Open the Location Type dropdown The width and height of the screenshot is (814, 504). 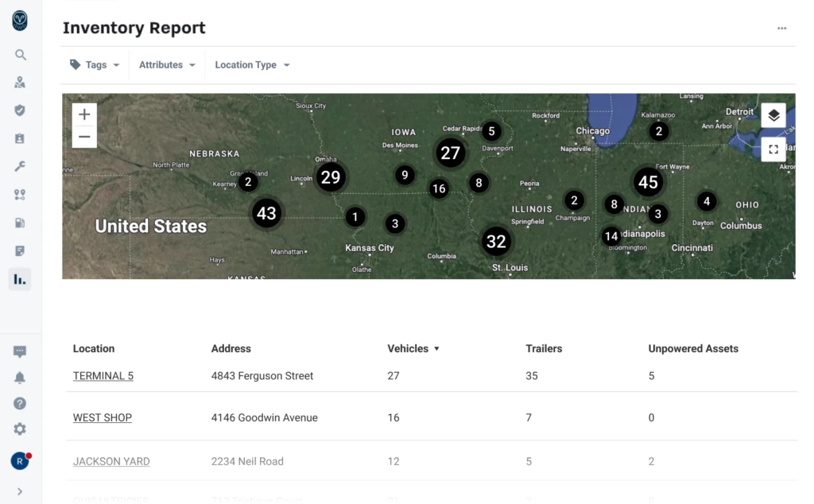(x=251, y=64)
